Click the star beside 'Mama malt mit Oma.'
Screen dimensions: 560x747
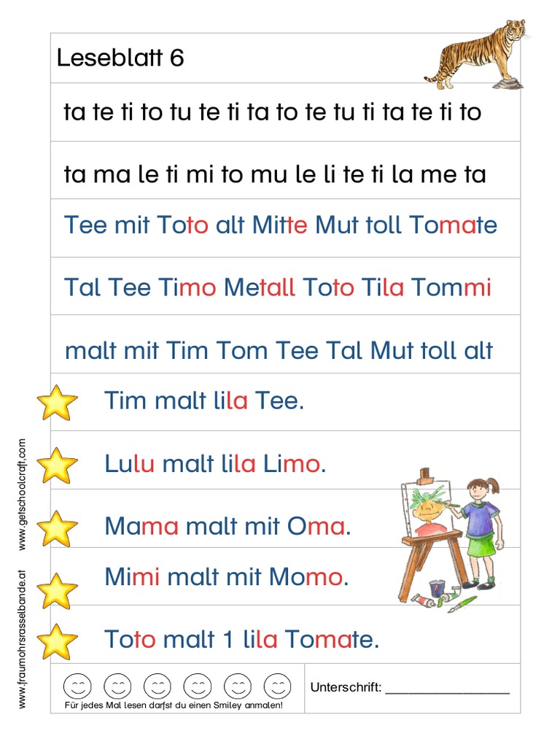(57, 528)
